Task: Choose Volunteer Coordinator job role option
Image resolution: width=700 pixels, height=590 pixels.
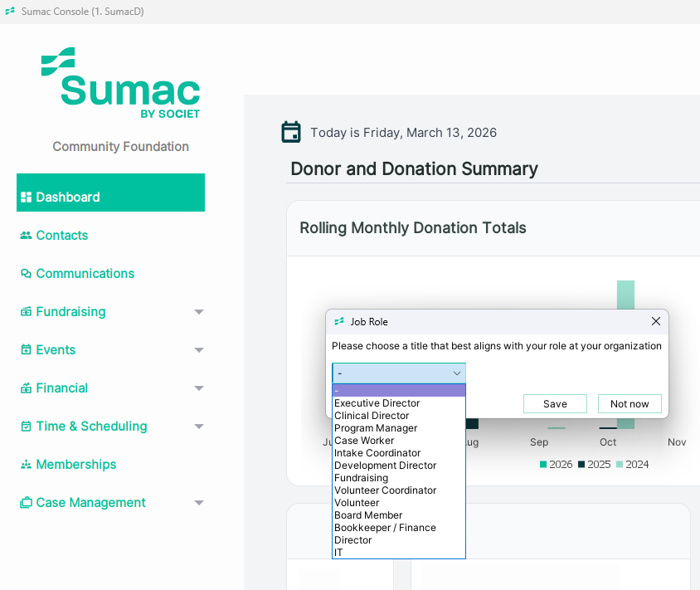Action: pos(385,490)
